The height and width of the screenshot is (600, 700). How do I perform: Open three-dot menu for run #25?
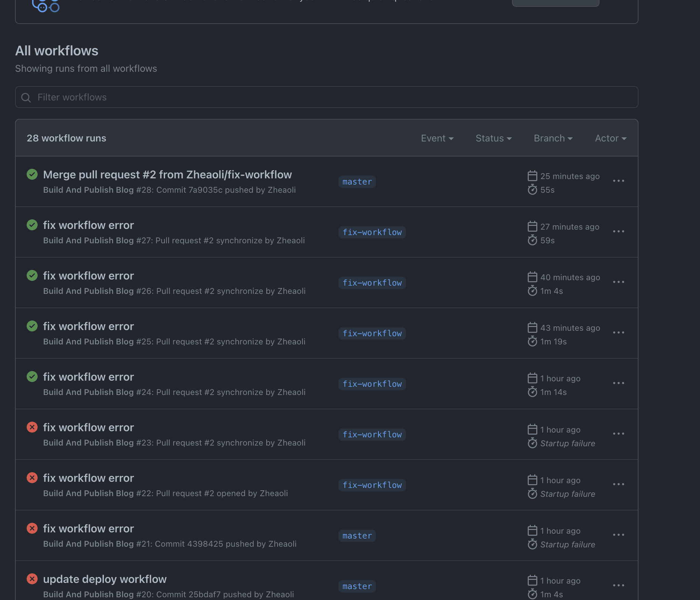point(618,333)
